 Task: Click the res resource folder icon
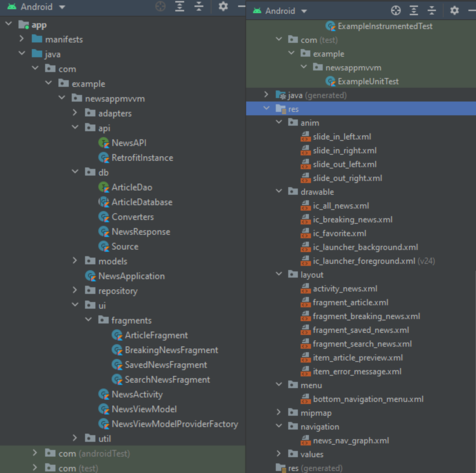[x=281, y=109]
